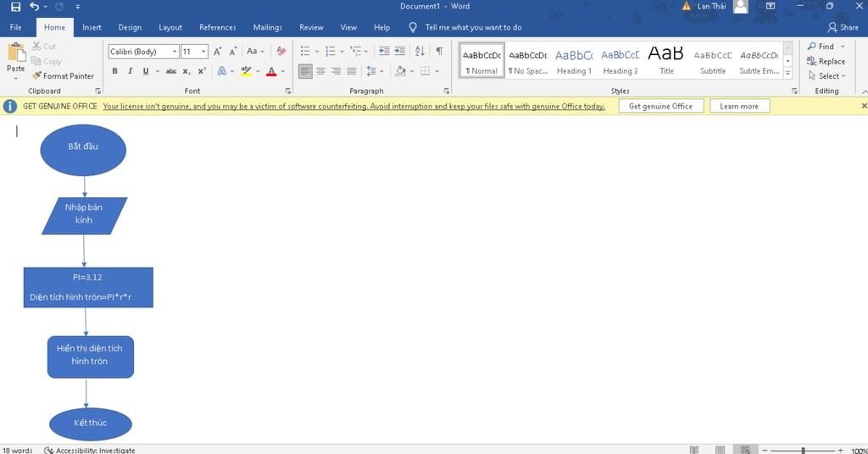The width and height of the screenshot is (868, 454).
Task: Sort the selection alphabetically
Action: pyautogui.click(x=420, y=51)
